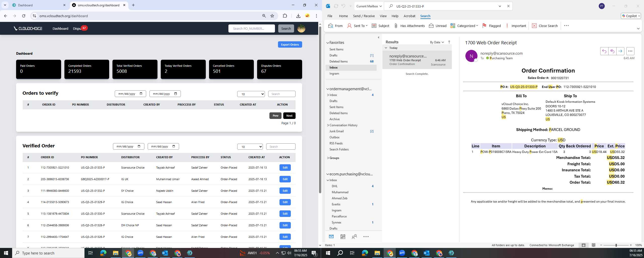This screenshot has width=644, height=258.
Task: Filter search by Has Attachments
Action: pyautogui.click(x=409, y=26)
